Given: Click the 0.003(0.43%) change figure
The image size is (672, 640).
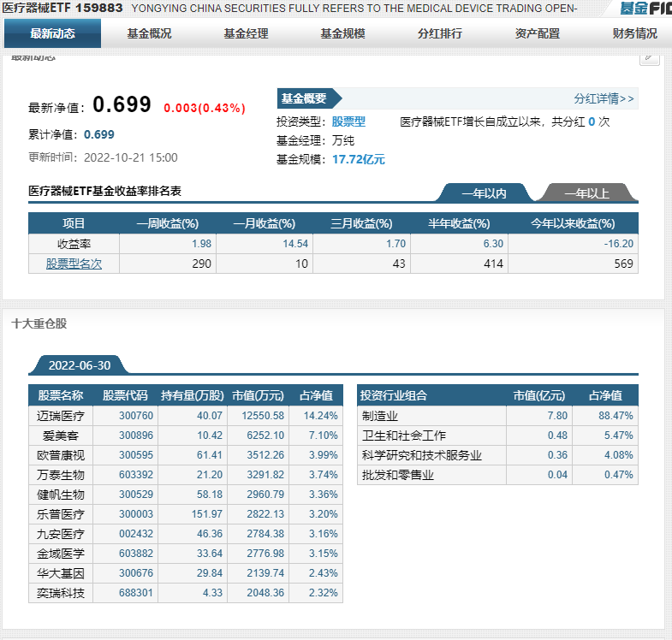Looking at the screenshot, I should [x=205, y=108].
